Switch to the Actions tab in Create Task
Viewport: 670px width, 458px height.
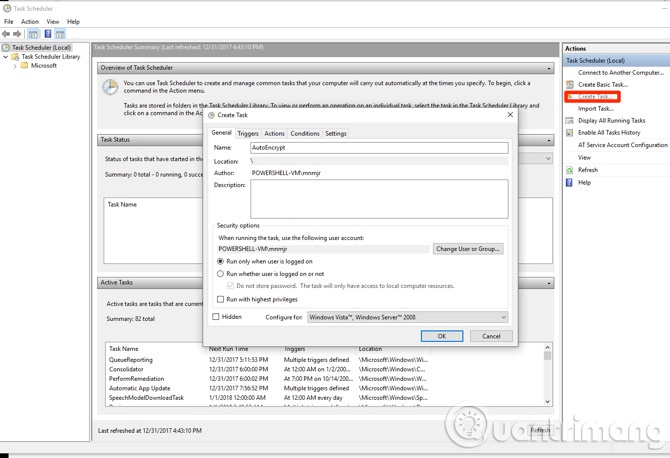tap(274, 133)
